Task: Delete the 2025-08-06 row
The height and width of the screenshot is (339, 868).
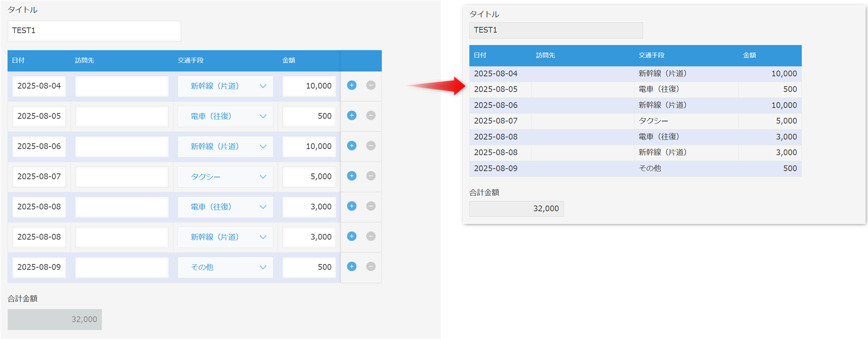Action: (x=371, y=146)
